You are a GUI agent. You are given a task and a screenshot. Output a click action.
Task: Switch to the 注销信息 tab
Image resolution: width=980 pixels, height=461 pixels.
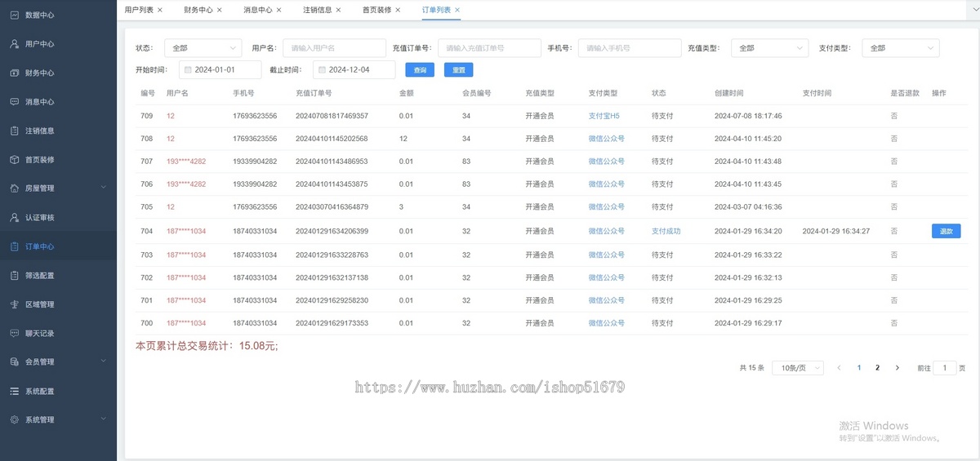317,10
